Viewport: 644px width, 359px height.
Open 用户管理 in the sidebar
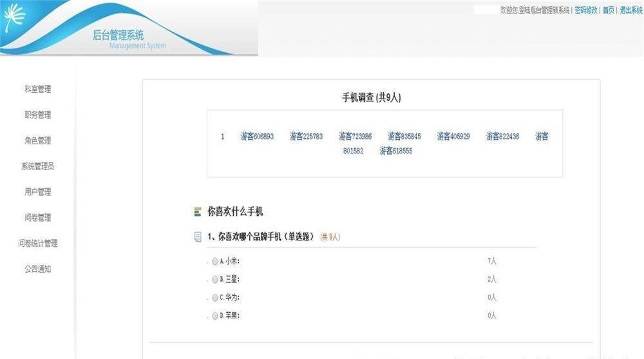(38, 191)
